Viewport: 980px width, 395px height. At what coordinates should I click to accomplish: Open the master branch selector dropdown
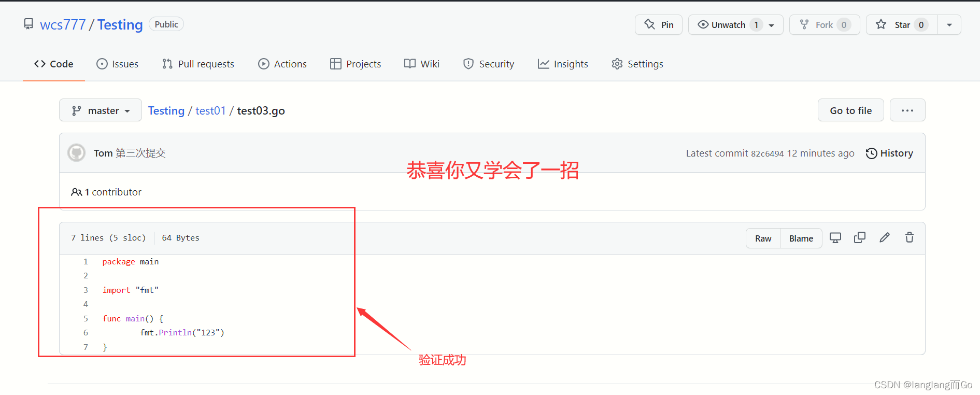click(101, 110)
